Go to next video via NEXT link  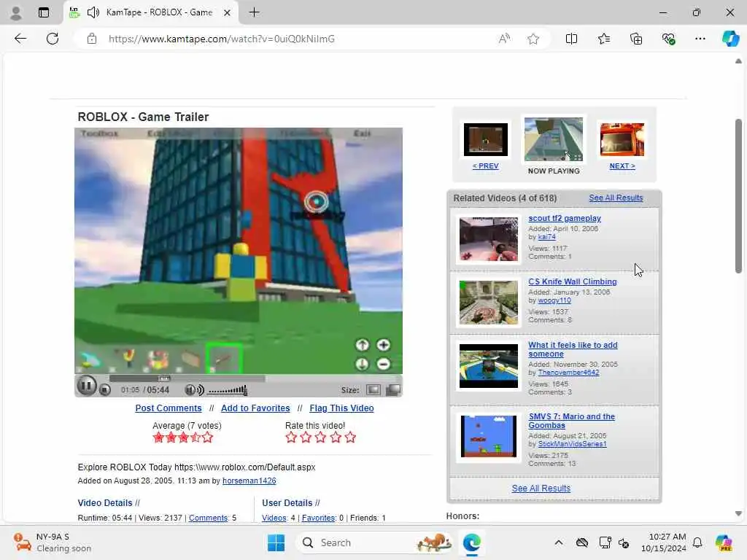click(x=622, y=166)
